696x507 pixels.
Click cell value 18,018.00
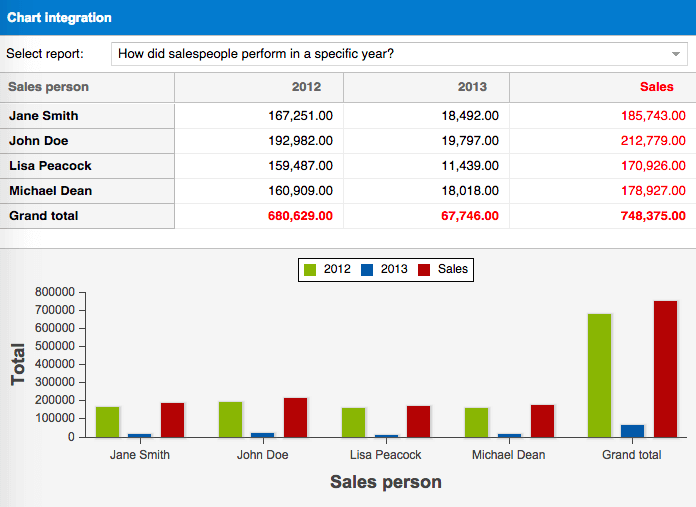click(470, 190)
